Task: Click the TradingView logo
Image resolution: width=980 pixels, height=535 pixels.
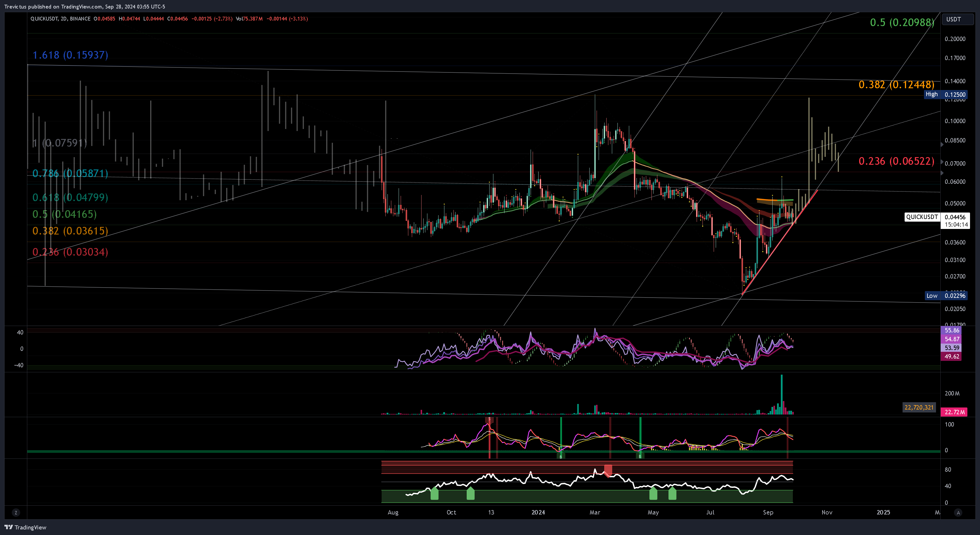Action: [x=25, y=527]
